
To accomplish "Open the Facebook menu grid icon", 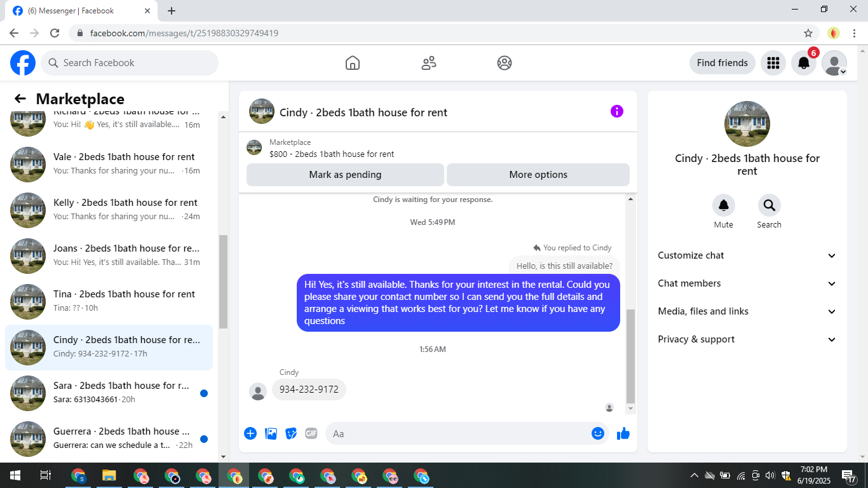I will [x=773, y=63].
